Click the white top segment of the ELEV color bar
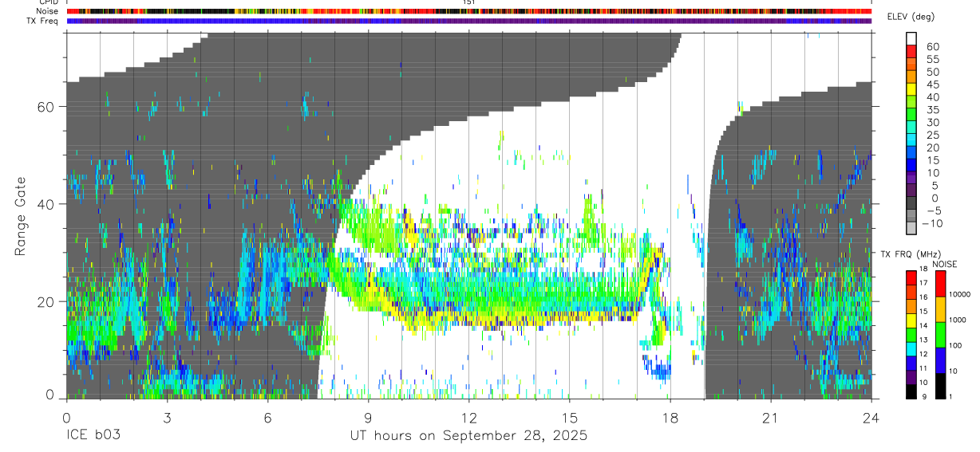Image resolution: width=980 pixels, height=452 pixels. [x=911, y=38]
